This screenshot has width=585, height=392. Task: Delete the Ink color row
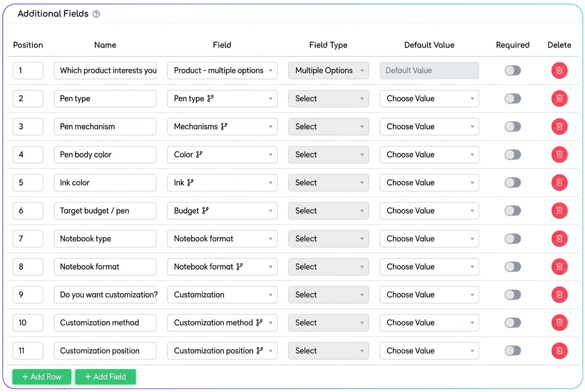pos(559,183)
